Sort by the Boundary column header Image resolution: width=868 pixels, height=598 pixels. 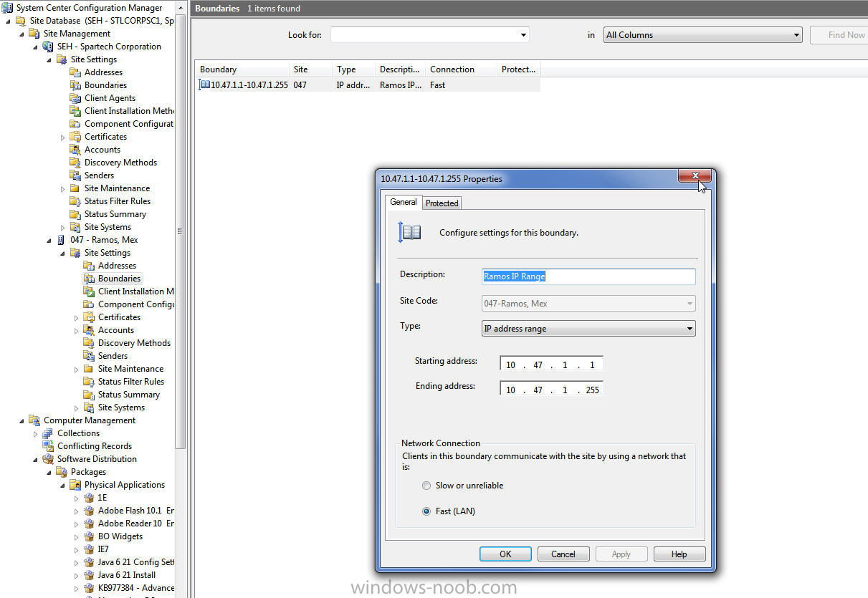pos(242,69)
